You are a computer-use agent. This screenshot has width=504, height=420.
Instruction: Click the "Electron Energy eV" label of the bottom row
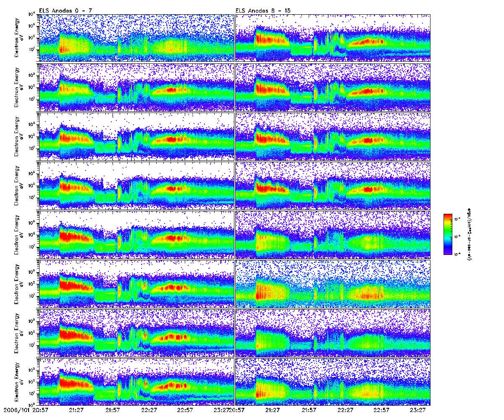20,381
